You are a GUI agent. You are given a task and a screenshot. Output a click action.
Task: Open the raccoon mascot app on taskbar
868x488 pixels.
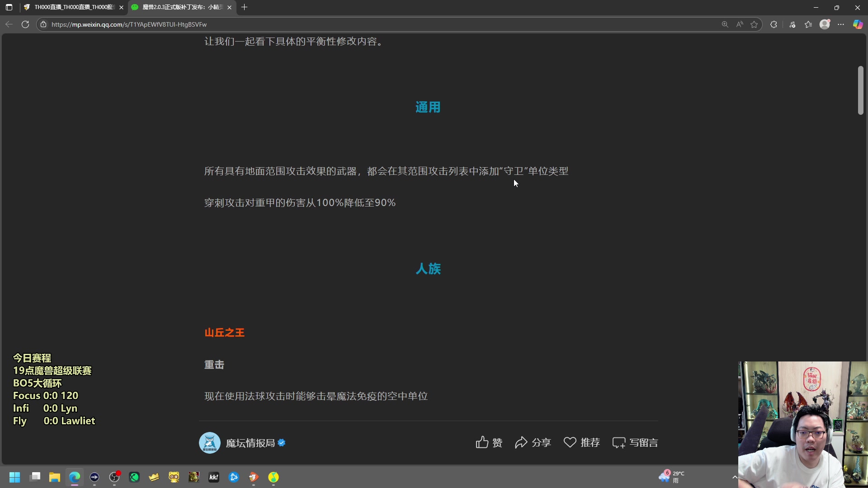click(x=174, y=477)
